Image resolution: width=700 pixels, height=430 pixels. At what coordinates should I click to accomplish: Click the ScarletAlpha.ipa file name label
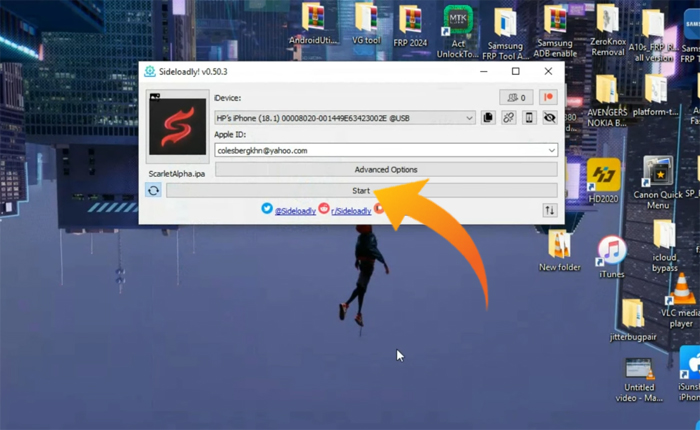pyautogui.click(x=177, y=174)
